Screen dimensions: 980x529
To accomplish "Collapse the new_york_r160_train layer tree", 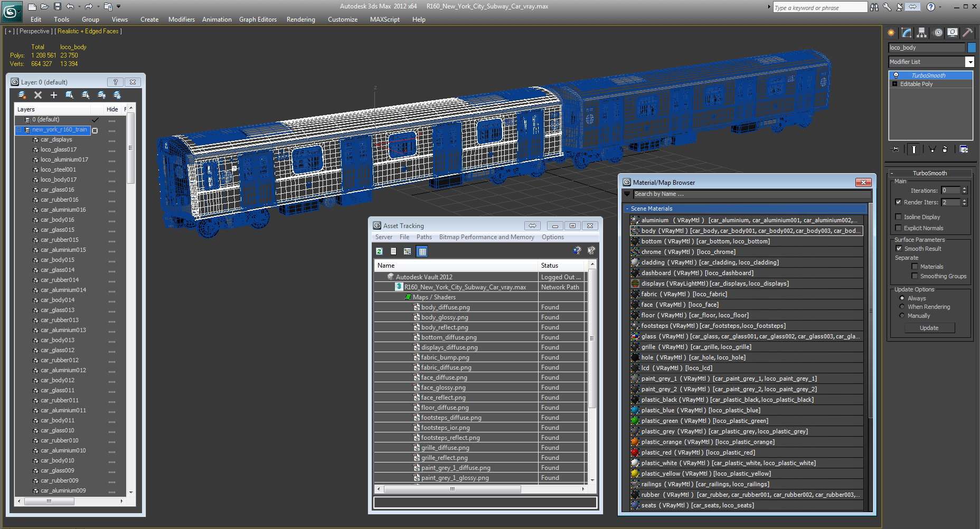I will coord(20,130).
